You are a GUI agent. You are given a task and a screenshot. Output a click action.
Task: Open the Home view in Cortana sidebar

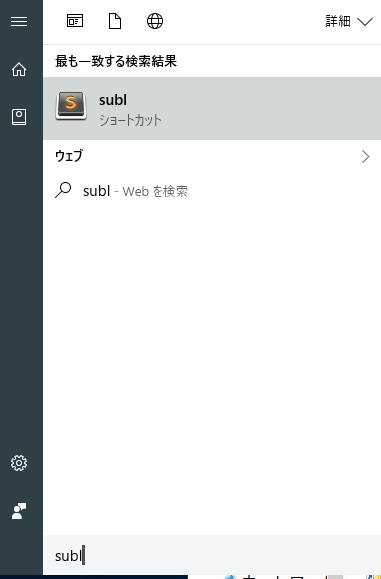click(19, 69)
